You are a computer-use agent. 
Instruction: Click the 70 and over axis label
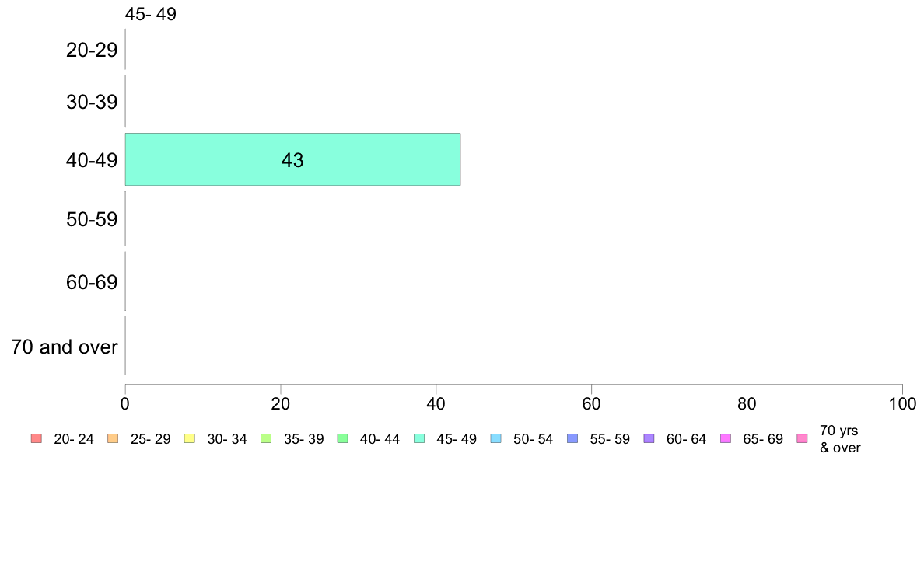[65, 347]
